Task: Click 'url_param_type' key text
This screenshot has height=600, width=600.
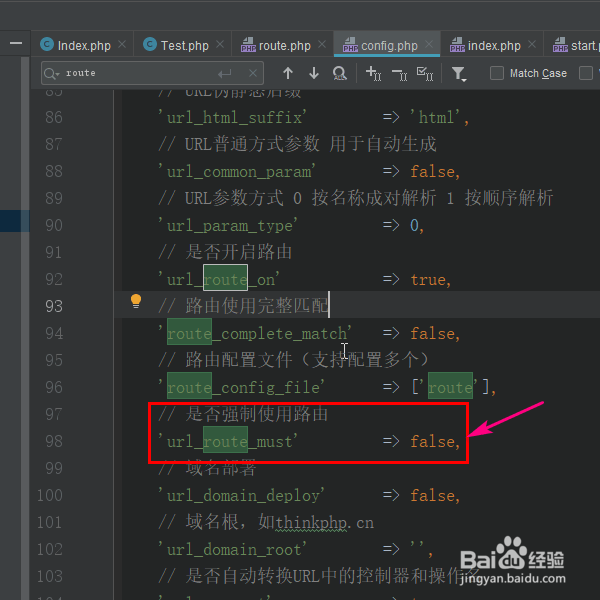Action: click(228, 226)
